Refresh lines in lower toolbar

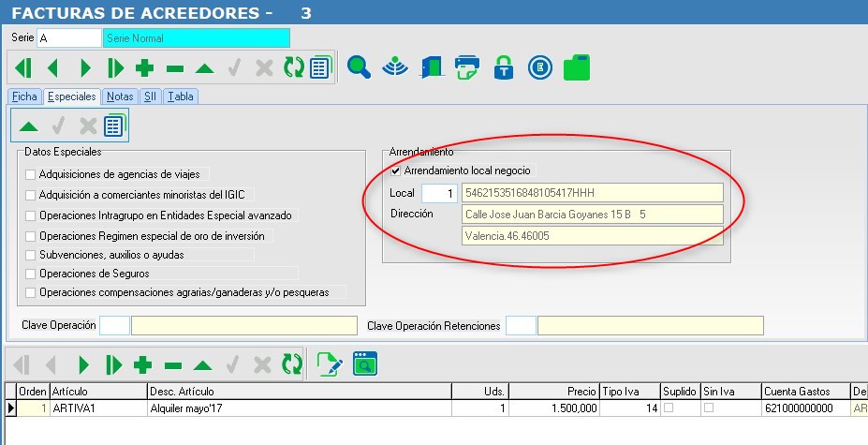coord(292,364)
